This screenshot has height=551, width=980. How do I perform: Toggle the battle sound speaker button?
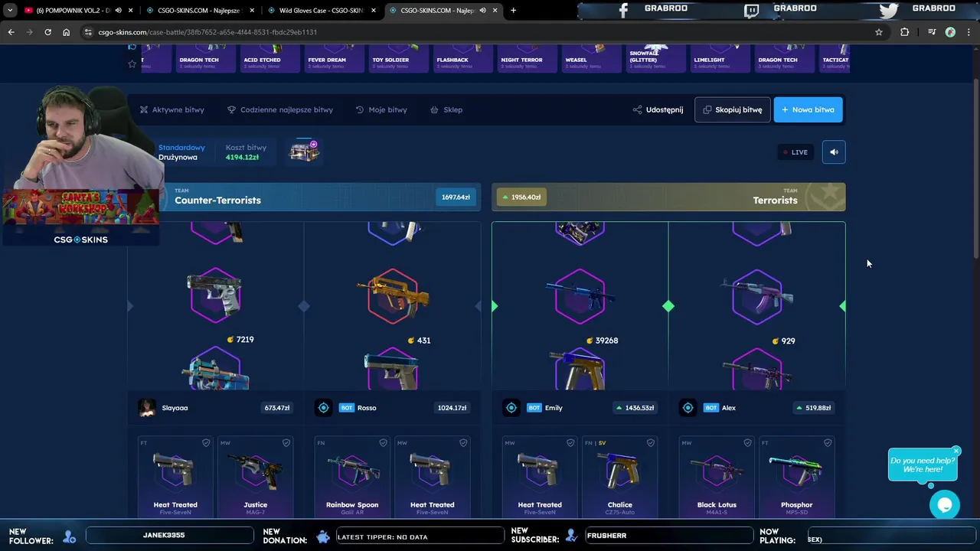pos(834,152)
